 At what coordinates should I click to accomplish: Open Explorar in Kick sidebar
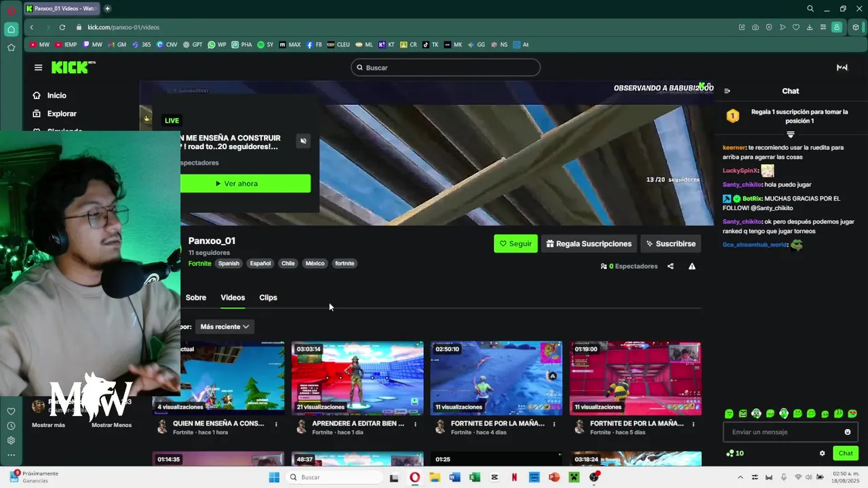click(55, 114)
